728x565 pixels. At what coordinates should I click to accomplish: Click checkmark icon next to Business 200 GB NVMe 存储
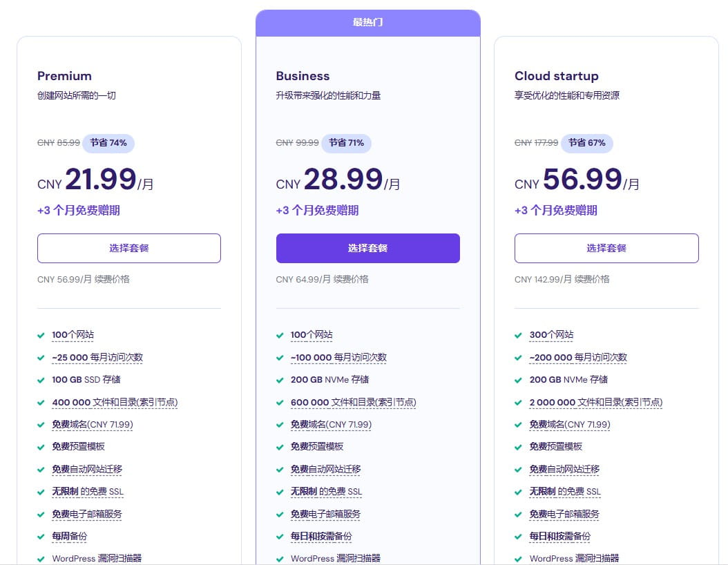[280, 380]
